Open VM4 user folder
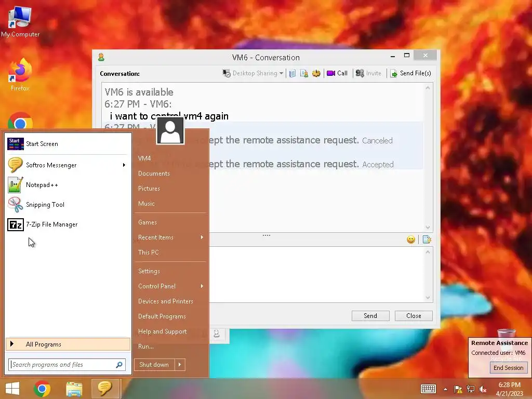This screenshot has width=532, height=399. [144, 158]
